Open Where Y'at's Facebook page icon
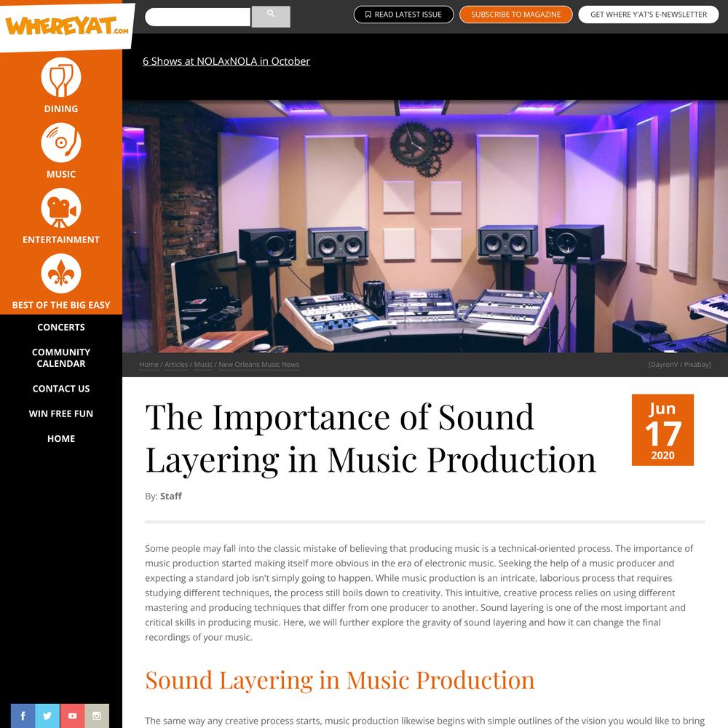Viewport: 728px width, 728px height. 23,716
